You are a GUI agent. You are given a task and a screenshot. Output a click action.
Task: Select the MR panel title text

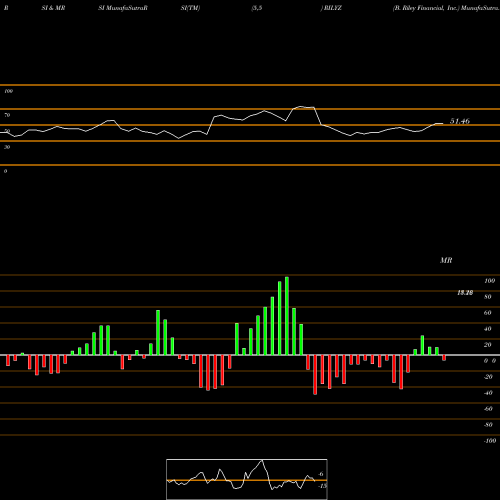pyautogui.click(x=446, y=260)
